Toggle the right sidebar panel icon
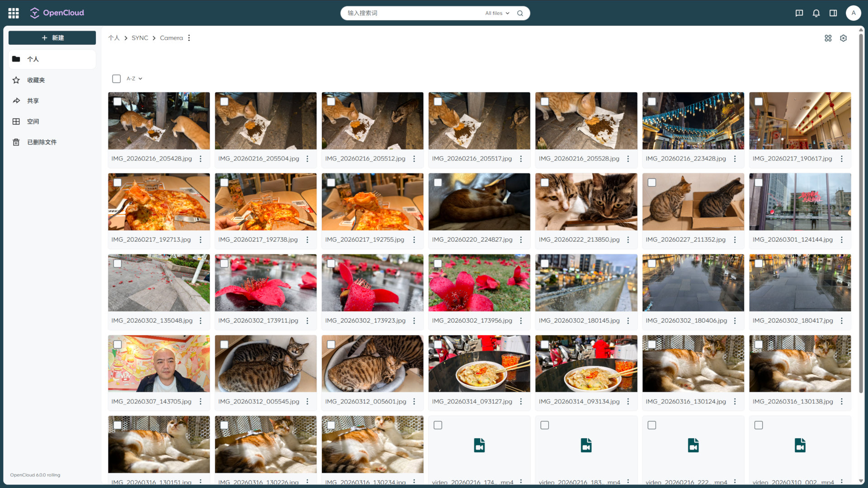Image resolution: width=868 pixels, height=488 pixels. point(833,13)
